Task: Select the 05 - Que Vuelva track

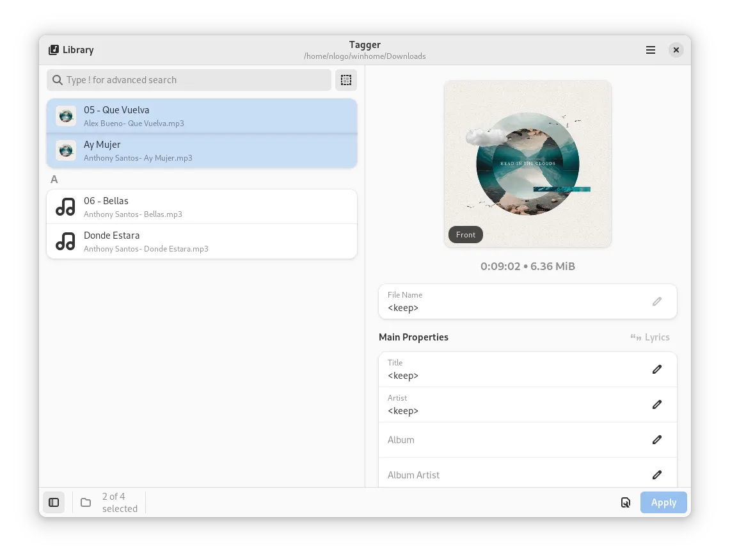Action: click(x=202, y=116)
